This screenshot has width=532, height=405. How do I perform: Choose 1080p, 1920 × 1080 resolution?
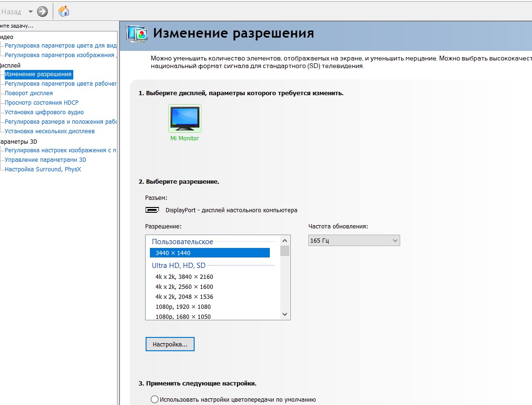click(183, 307)
